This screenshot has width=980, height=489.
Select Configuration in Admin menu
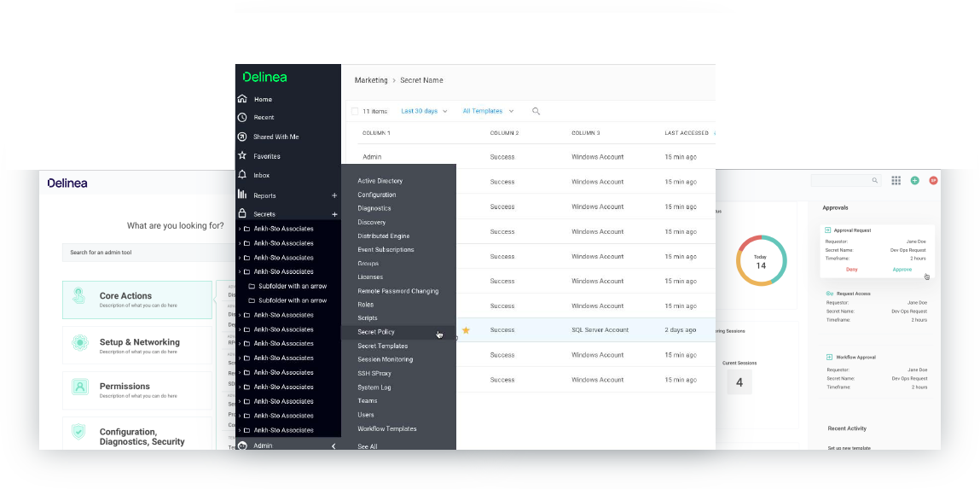377,195
